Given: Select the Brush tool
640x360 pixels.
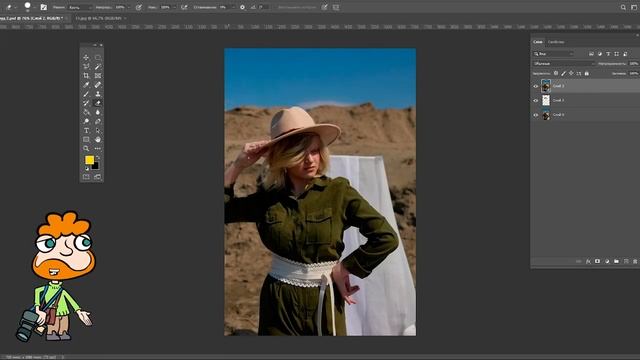Looking at the screenshot, I should coord(86,94).
